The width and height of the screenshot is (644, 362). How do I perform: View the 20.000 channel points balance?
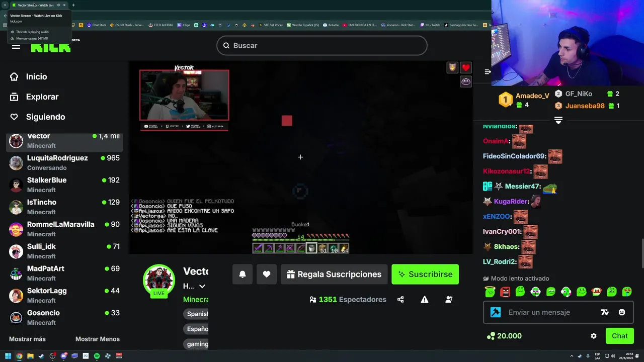tap(504, 336)
